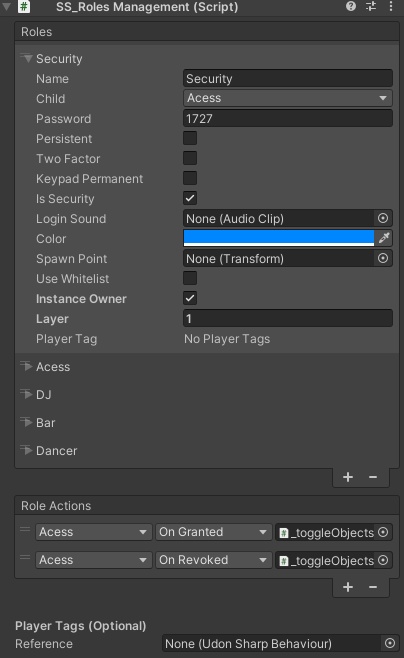Image resolution: width=404 pixels, height=658 pixels.
Task: Click the blue Color swatch
Action: click(x=279, y=238)
